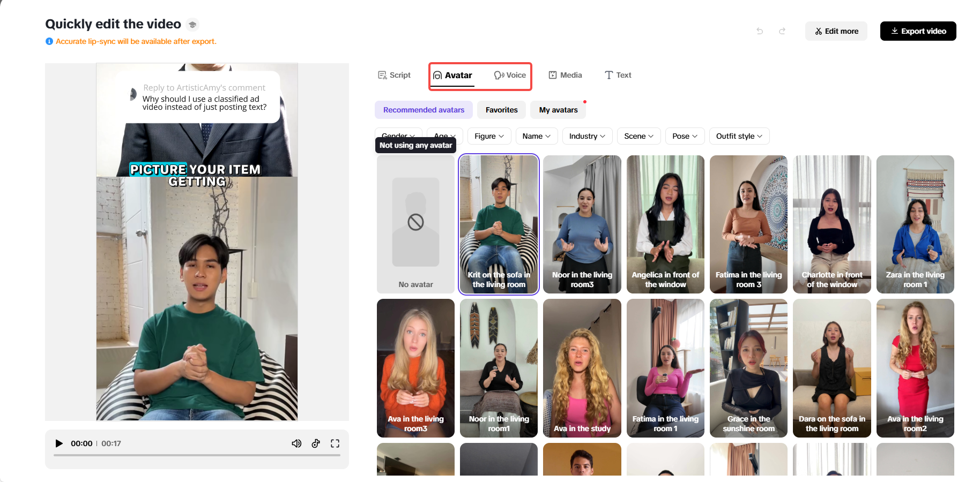Screen dimensions: 980x482
Task: Mute the video volume
Action: click(x=296, y=443)
